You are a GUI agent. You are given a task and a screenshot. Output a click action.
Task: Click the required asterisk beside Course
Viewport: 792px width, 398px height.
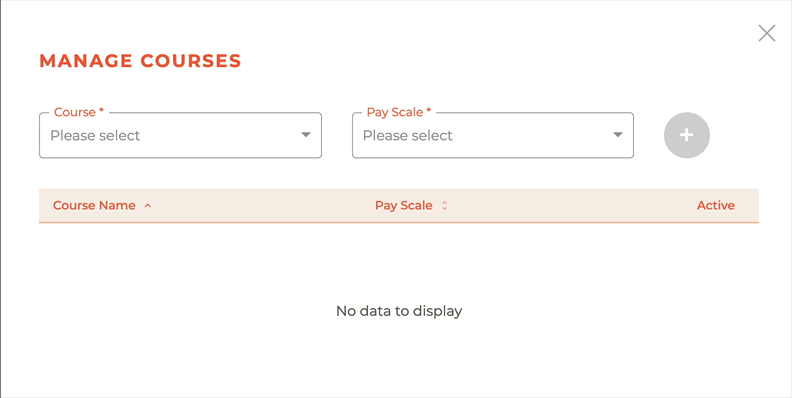point(102,111)
